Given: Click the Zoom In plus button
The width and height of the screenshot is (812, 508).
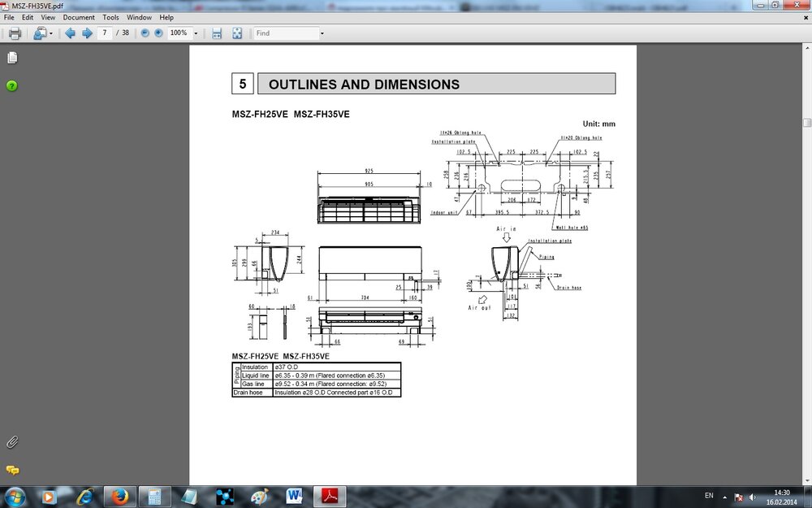Looking at the screenshot, I should [158, 33].
